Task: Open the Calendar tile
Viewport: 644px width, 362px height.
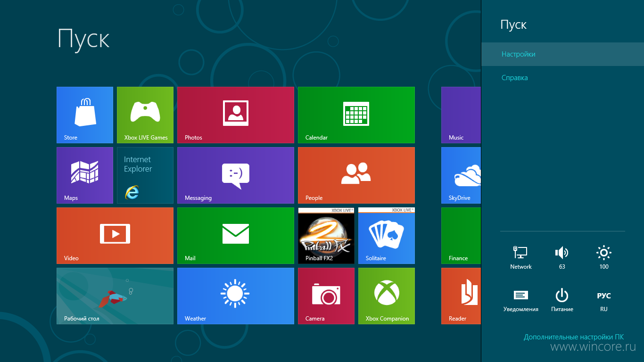Action: click(x=356, y=115)
